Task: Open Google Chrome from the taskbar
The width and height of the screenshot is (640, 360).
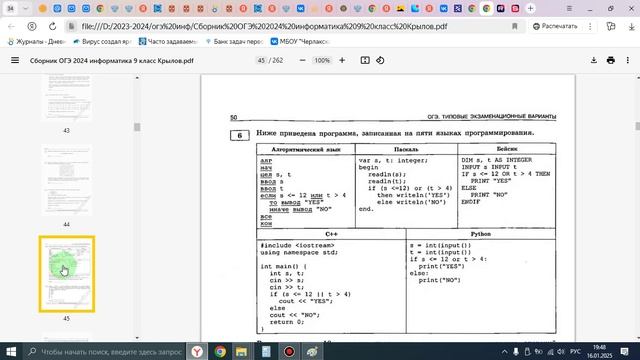Action: pos(220,351)
